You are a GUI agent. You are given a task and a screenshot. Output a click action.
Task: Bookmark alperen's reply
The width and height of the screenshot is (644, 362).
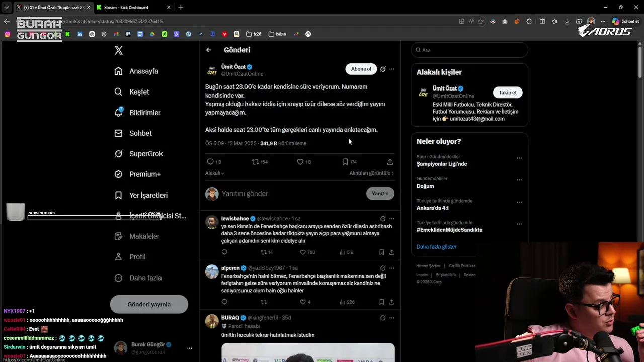(x=381, y=302)
